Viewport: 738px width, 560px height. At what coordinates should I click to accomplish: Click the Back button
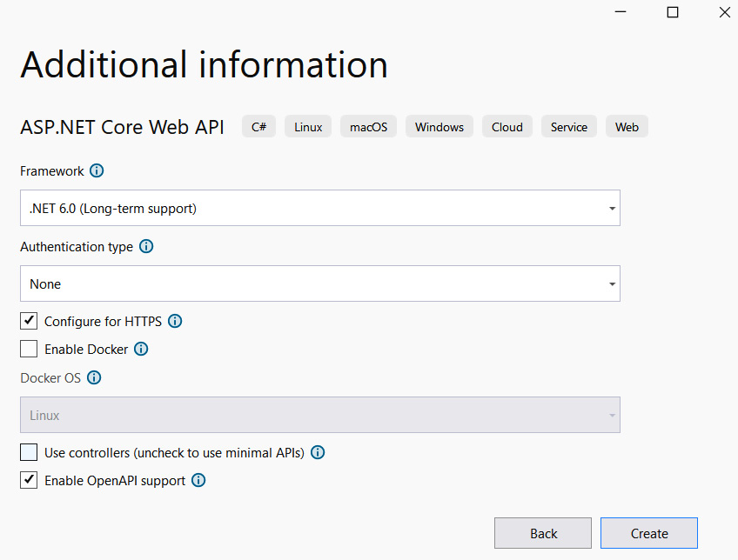tap(543, 533)
